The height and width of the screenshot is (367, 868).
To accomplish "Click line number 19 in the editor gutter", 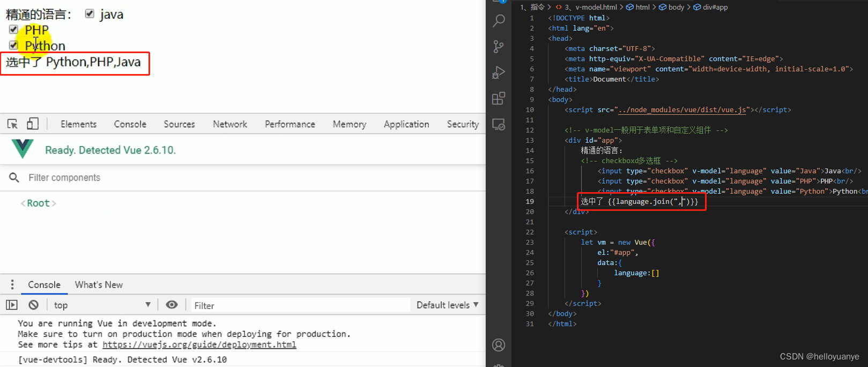I will coord(530,201).
